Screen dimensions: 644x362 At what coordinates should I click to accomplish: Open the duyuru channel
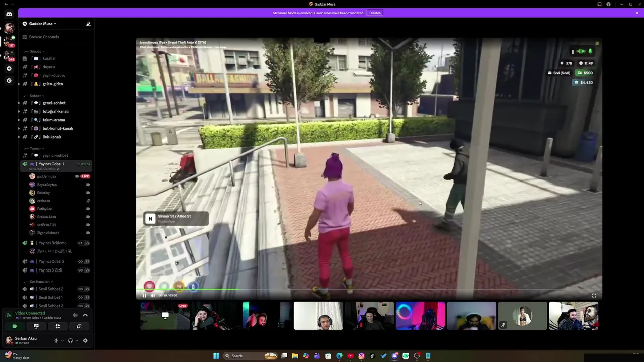pos(55,67)
